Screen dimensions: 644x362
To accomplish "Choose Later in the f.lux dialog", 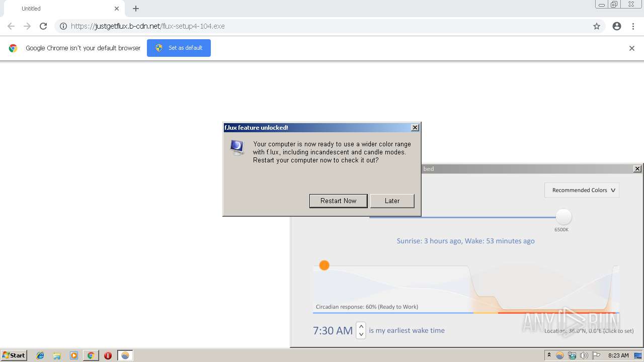I will pyautogui.click(x=392, y=201).
